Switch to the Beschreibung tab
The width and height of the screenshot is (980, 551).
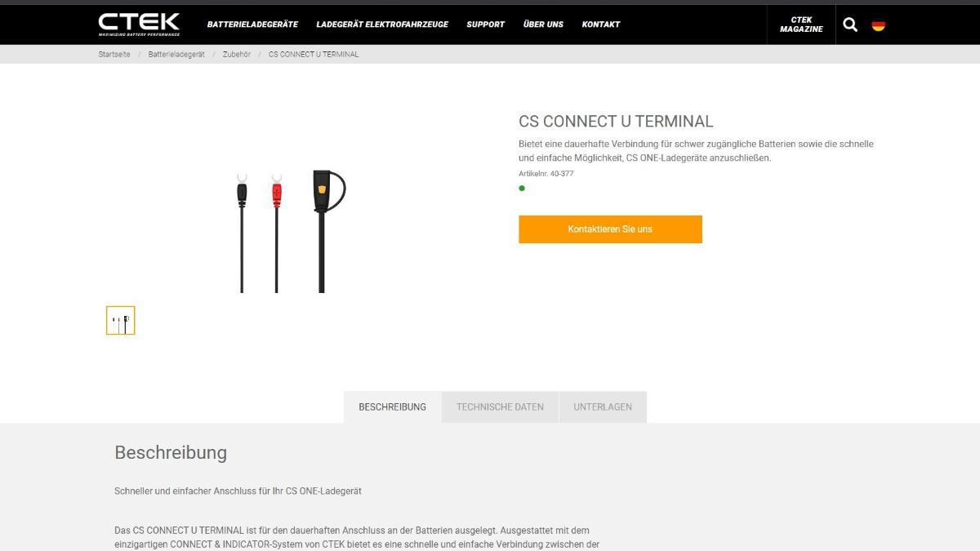pos(393,407)
